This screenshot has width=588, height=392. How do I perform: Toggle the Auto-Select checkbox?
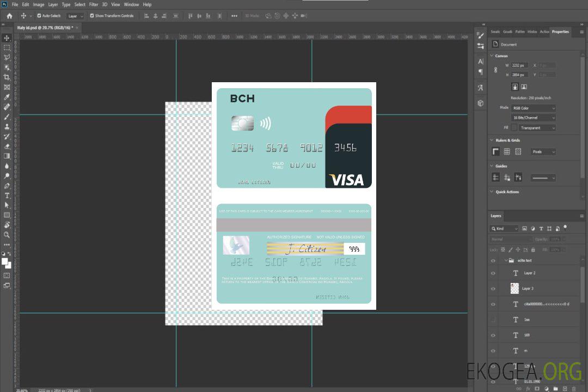pos(39,16)
